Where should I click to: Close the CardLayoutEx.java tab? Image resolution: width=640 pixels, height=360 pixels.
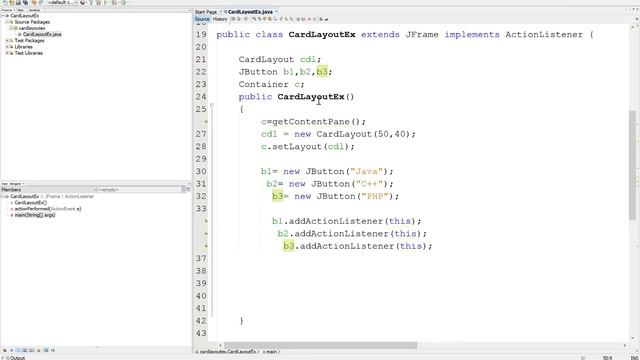pyautogui.click(x=276, y=12)
